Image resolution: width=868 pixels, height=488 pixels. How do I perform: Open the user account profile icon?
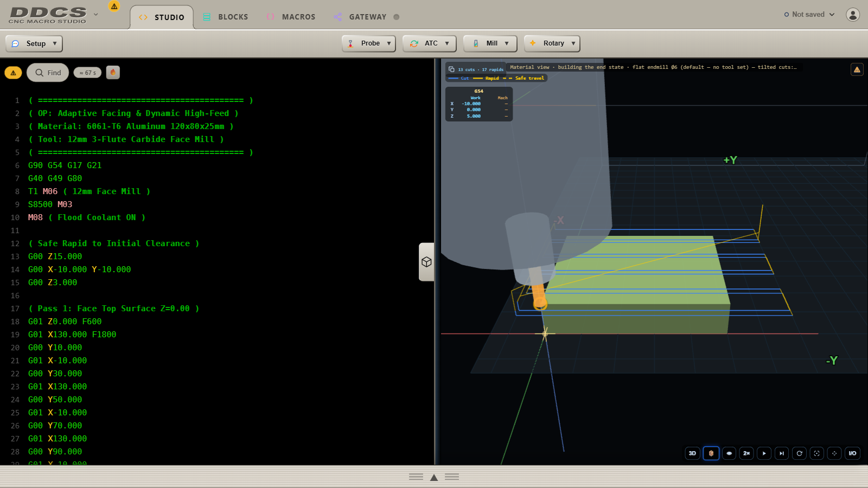coord(853,15)
